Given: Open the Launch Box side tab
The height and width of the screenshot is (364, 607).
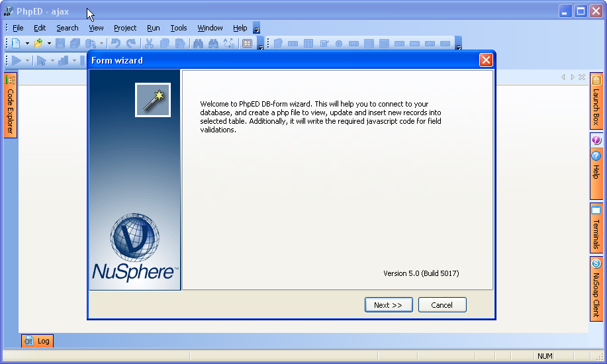Looking at the screenshot, I should (x=596, y=101).
